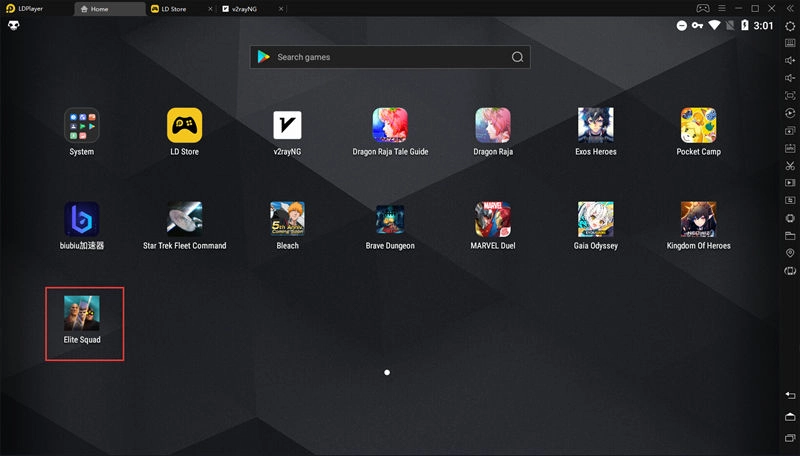Collapse the right sidebar with double chevron

[x=790, y=8]
